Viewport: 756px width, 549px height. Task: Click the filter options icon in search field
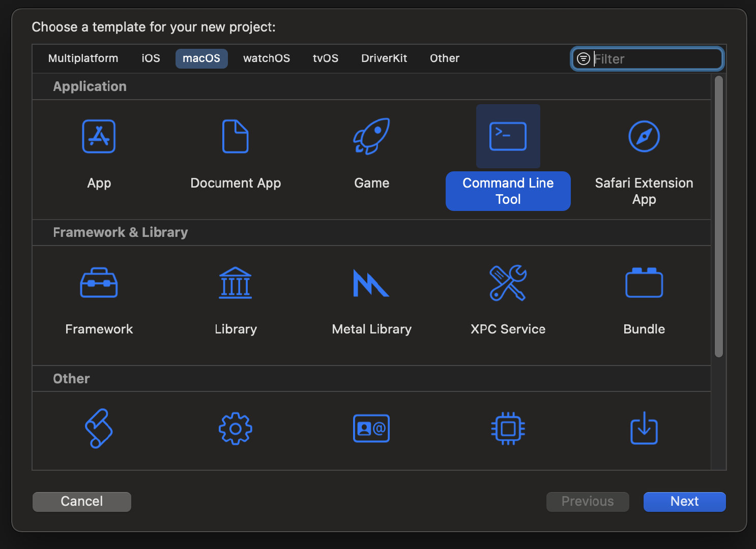pos(583,59)
